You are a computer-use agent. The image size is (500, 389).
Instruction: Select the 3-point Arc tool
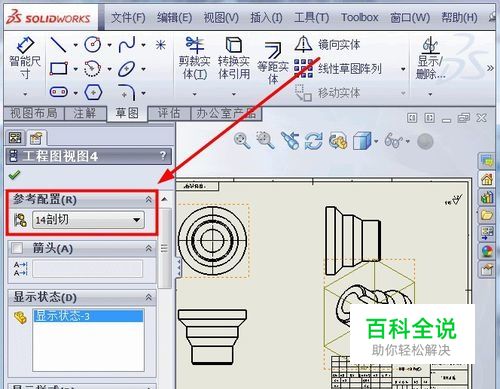pyautogui.click(x=92, y=69)
